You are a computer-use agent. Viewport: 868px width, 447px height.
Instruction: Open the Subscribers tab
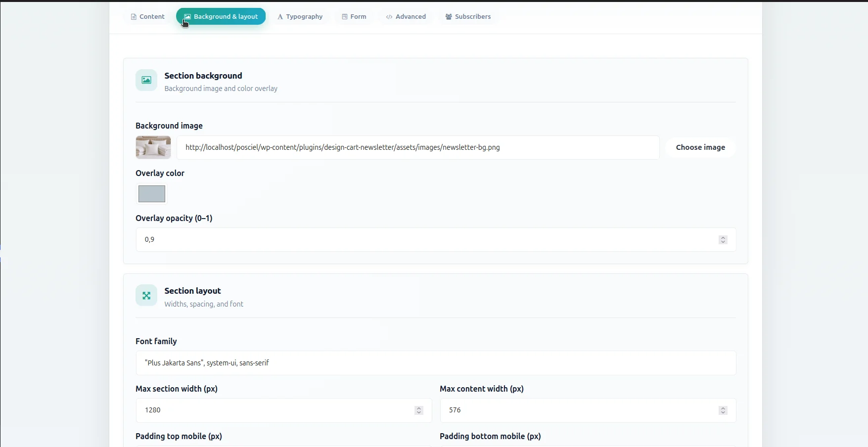tap(468, 17)
